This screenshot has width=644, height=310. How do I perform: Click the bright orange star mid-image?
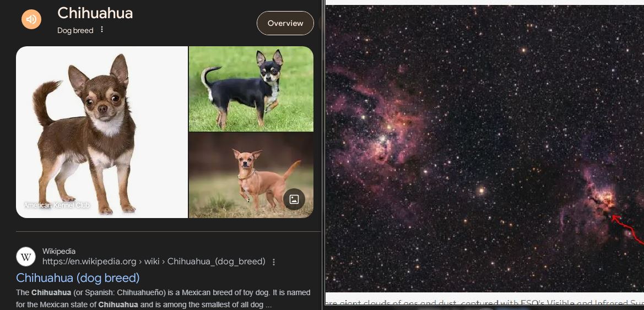click(x=481, y=191)
